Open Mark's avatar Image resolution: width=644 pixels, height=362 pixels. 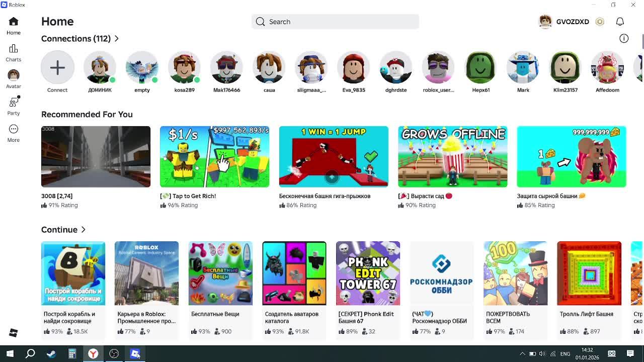[x=523, y=67]
